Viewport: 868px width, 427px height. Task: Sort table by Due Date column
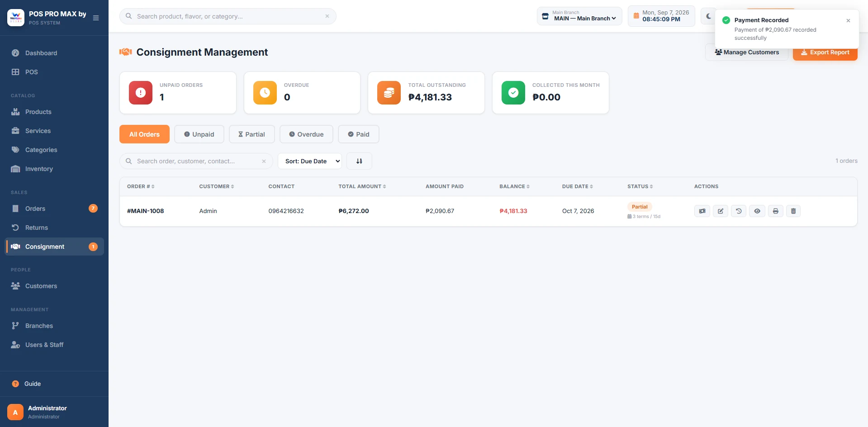pyautogui.click(x=578, y=186)
